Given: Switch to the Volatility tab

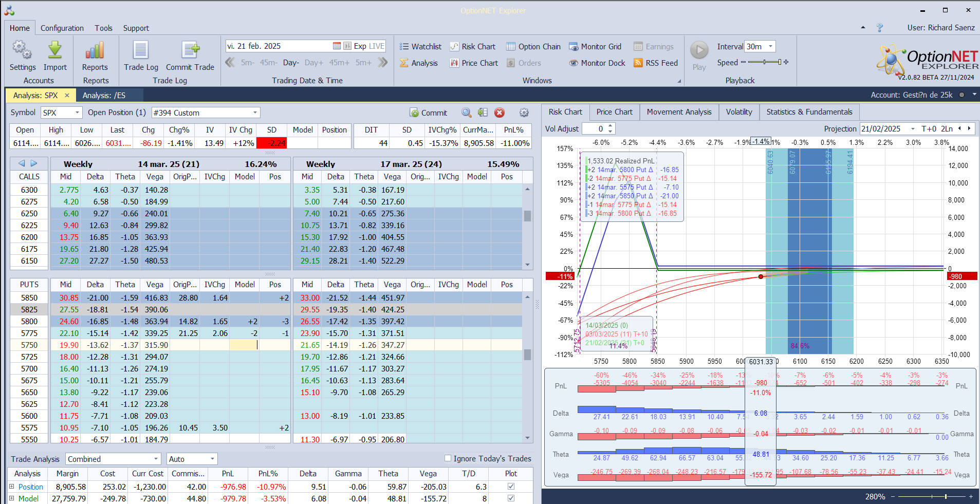Looking at the screenshot, I should (739, 112).
